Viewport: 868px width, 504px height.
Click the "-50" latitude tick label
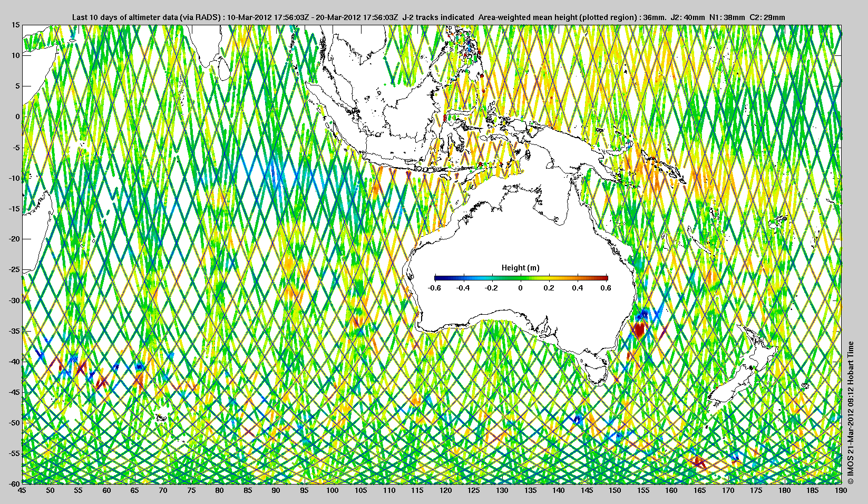(x=14, y=423)
